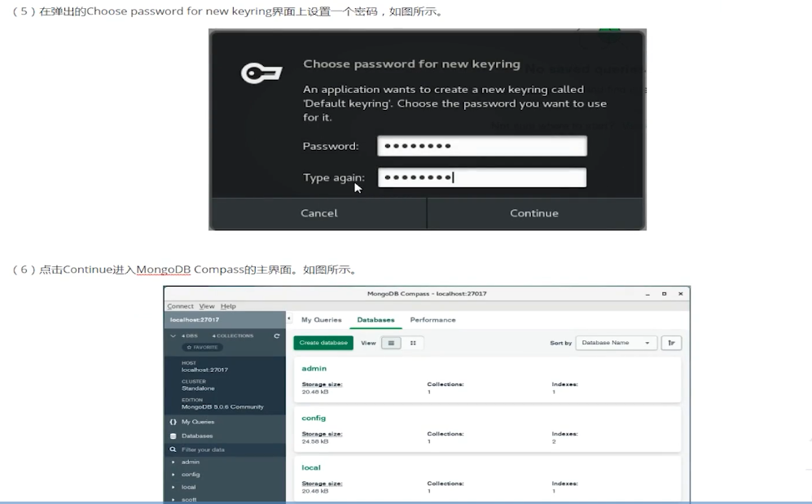Close the MongoDB Compass window
The height and width of the screenshot is (504, 812).
point(680,294)
